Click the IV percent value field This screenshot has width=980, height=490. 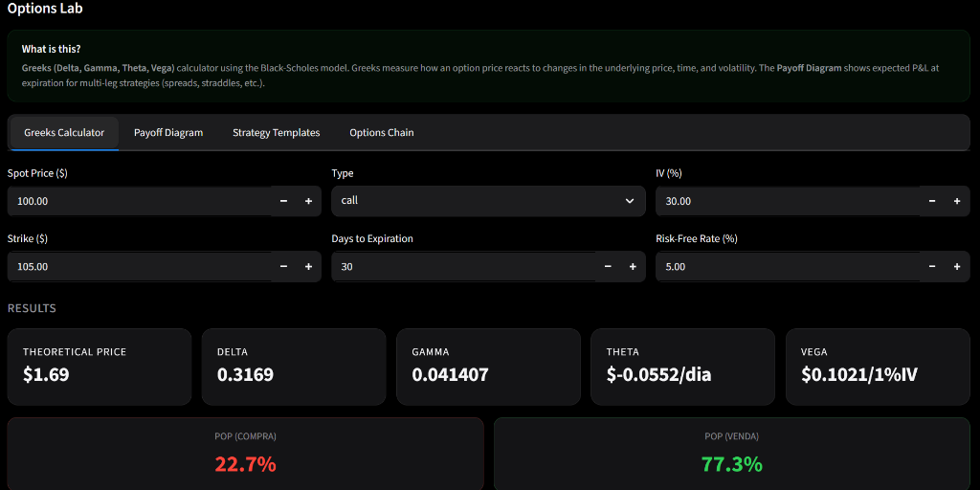787,201
